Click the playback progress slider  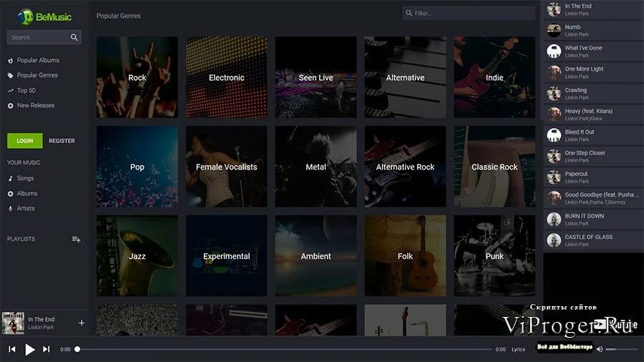tap(284, 349)
